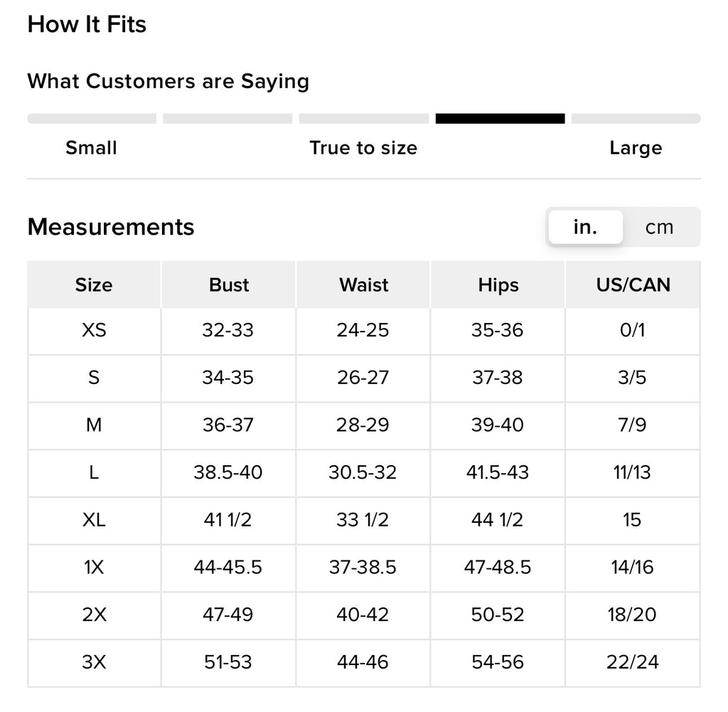The height and width of the screenshot is (712, 728).
Task: Select the XL size row label
Action: pos(94,520)
